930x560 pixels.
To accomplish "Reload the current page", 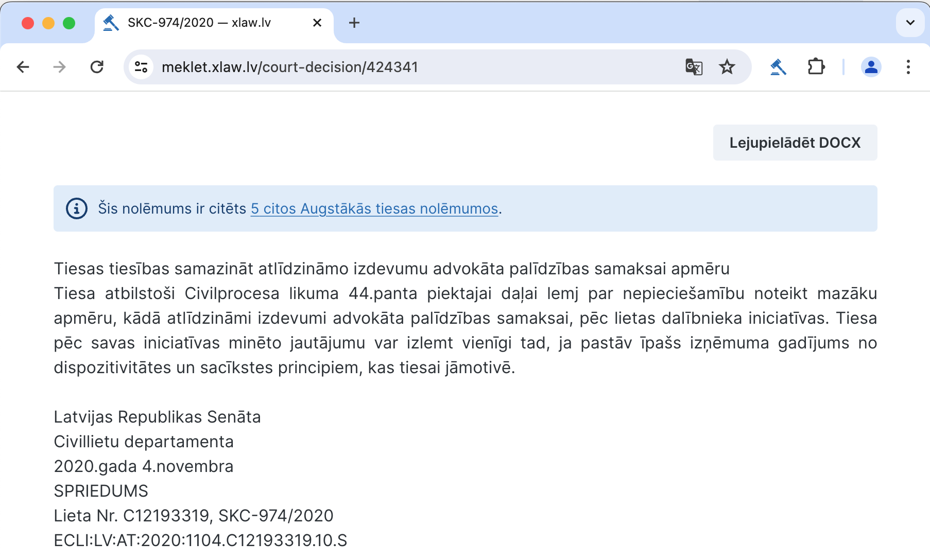I will point(97,67).
